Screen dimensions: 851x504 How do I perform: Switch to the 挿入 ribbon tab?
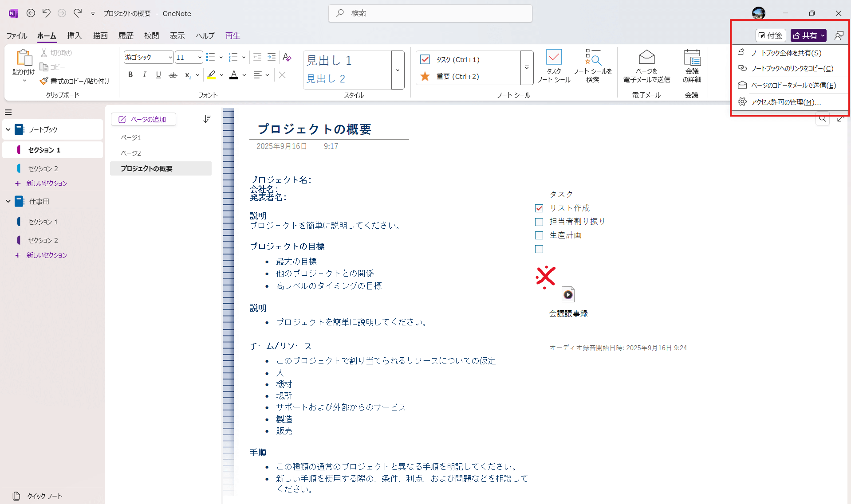click(x=74, y=35)
